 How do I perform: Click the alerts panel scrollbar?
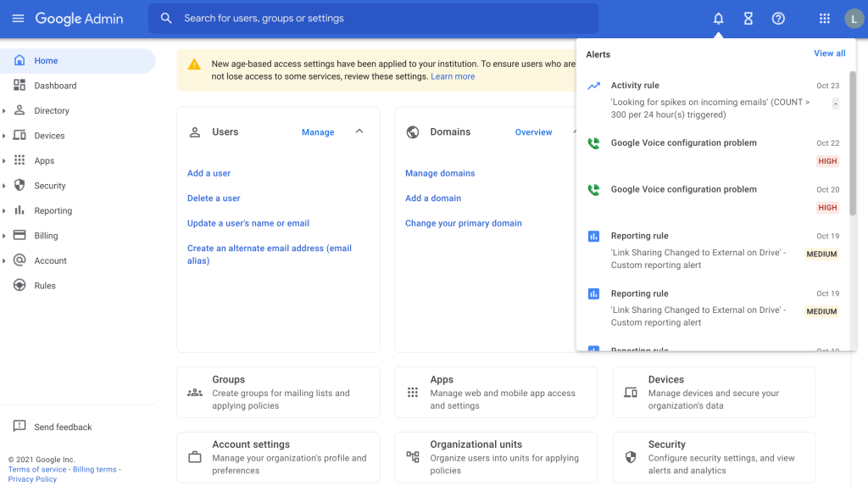pyautogui.click(x=852, y=144)
